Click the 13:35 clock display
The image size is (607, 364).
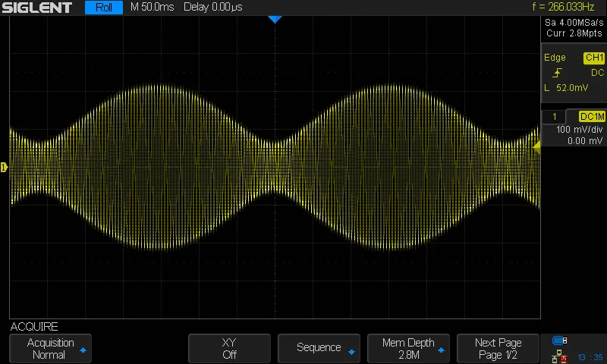tap(590, 357)
